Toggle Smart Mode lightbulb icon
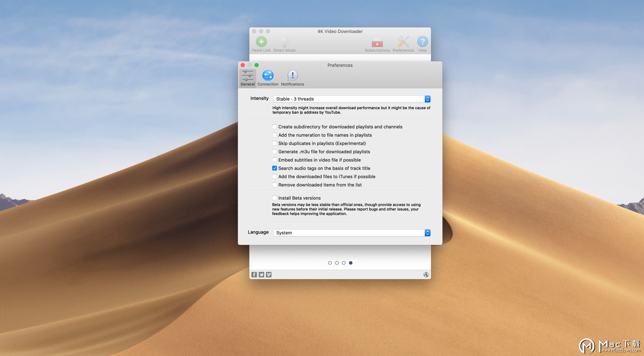This screenshot has width=644, height=356. tap(284, 42)
